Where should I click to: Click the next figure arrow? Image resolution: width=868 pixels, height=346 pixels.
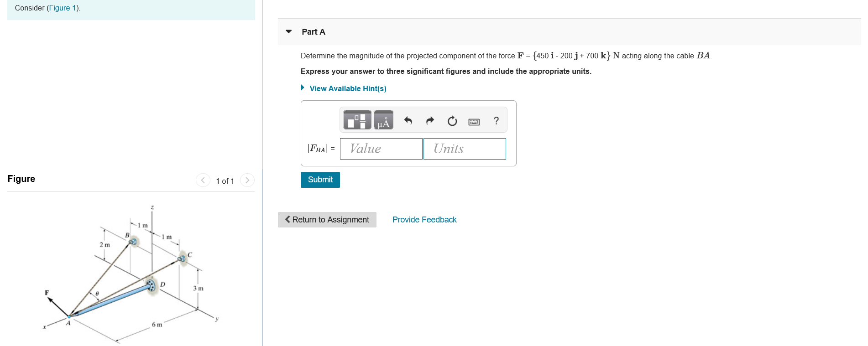click(247, 180)
